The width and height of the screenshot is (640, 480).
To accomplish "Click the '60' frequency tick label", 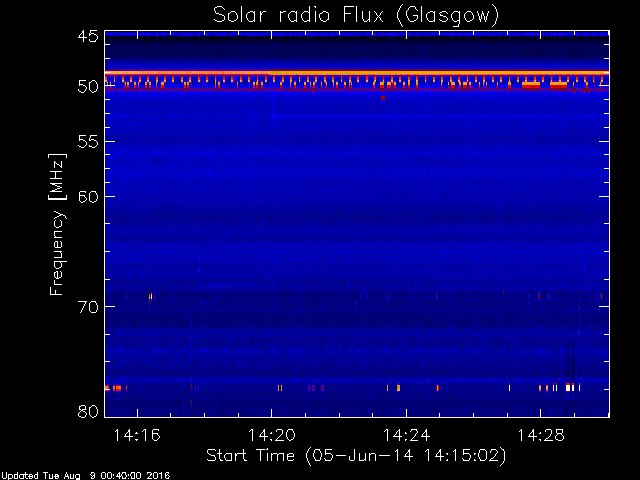I will [88, 197].
